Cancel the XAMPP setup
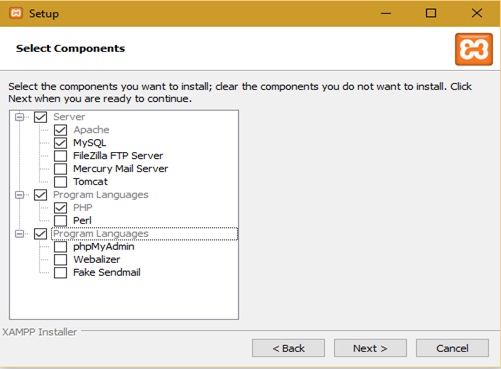Image resolution: width=501 pixels, height=369 pixels. pyautogui.click(x=452, y=348)
